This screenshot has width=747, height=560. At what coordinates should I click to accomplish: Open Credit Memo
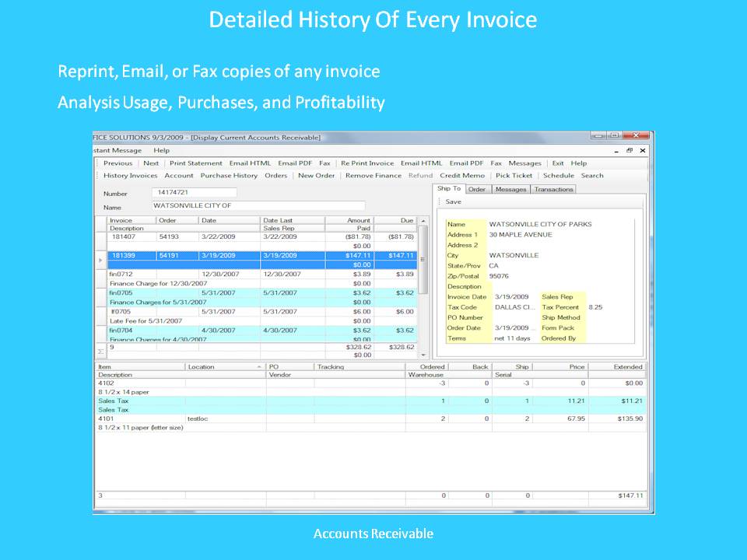pos(462,175)
